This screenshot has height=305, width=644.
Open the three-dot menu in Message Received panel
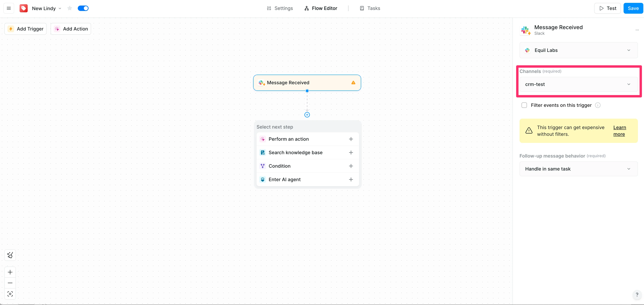click(637, 30)
